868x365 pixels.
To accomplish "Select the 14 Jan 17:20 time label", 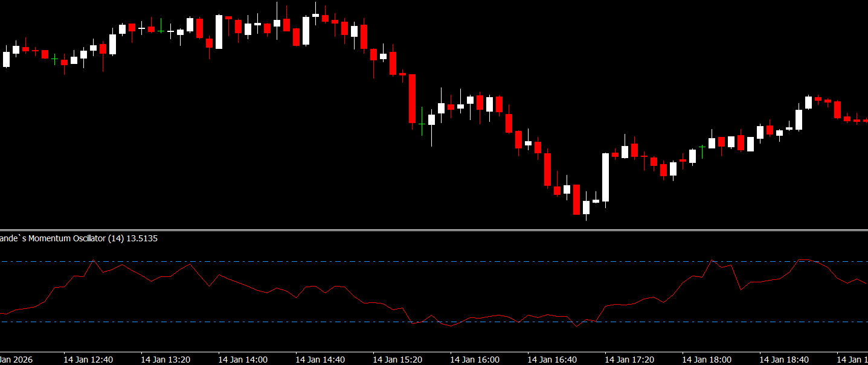I will (629, 360).
